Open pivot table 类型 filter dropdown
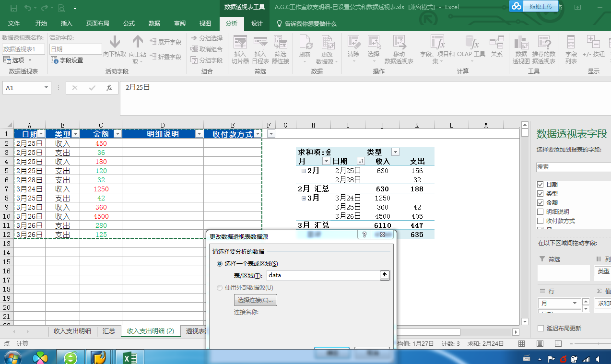The image size is (611, 364). click(x=395, y=152)
